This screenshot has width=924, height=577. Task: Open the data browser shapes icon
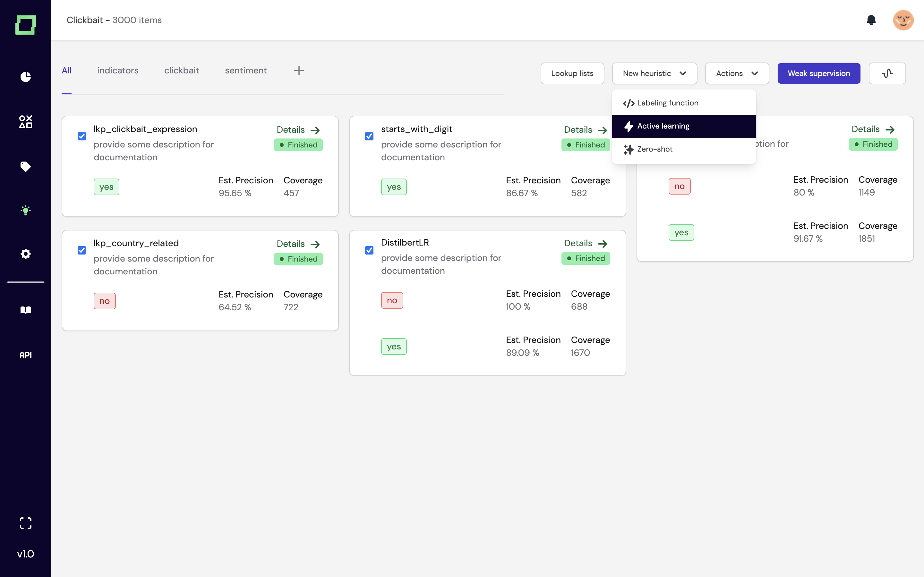pyautogui.click(x=26, y=122)
